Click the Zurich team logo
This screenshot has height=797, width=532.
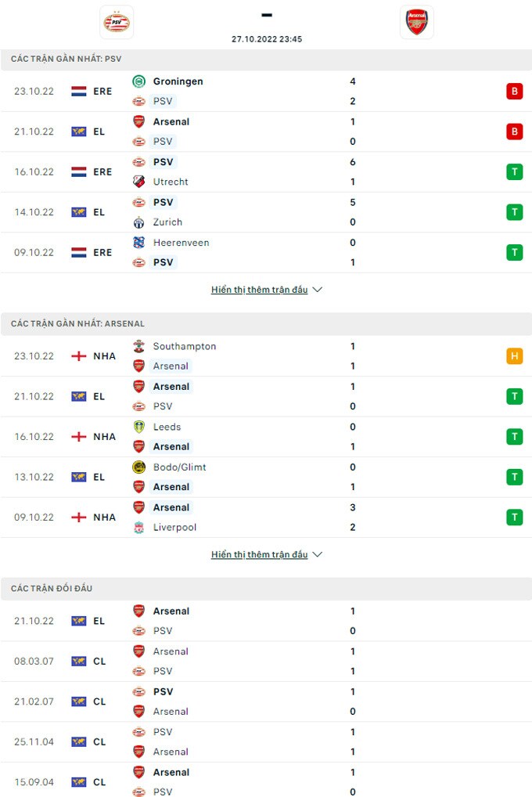click(x=139, y=222)
